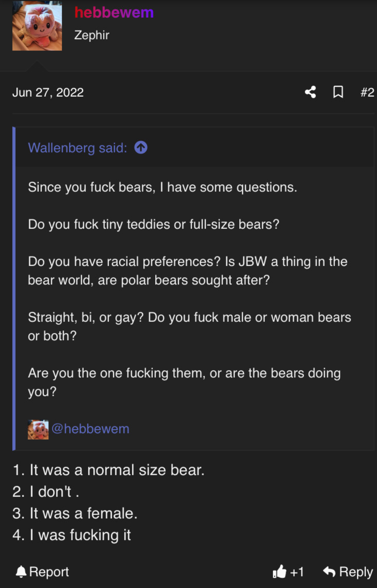The image size is (377, 588).
Task: Click the +1 reaction count
Action: [297, 572]
